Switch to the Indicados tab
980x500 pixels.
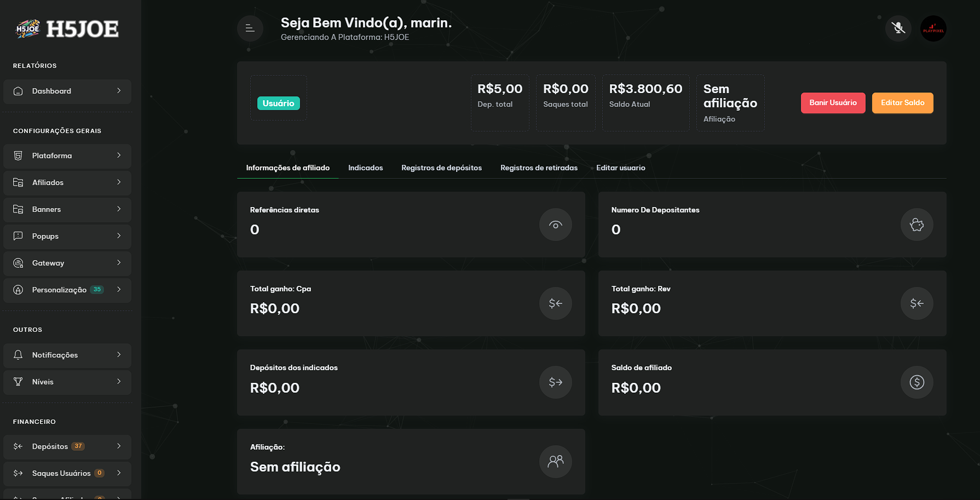[x=366, y=168]
